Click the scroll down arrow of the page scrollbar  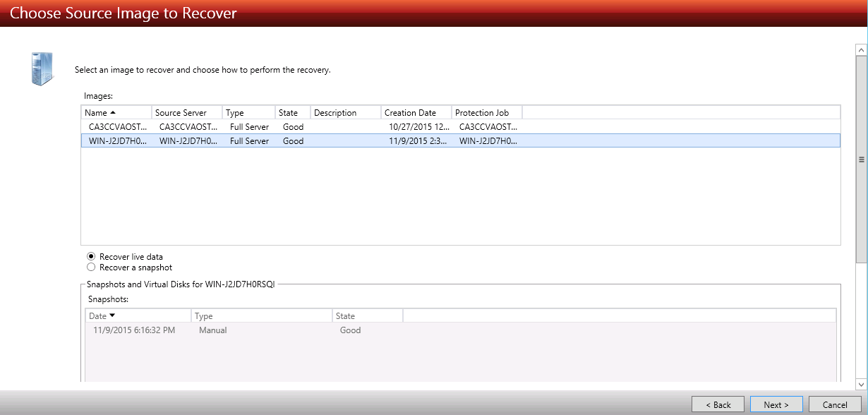[861, 383]
